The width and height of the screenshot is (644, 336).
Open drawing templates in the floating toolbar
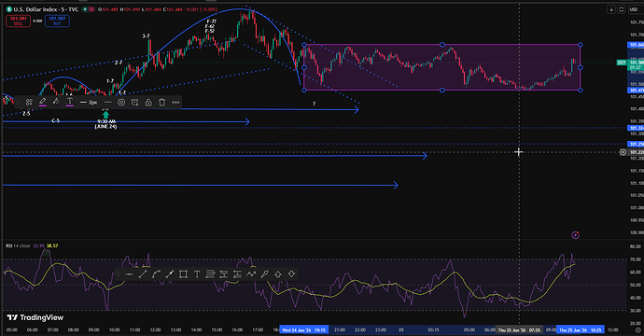[x=29, y=103]
